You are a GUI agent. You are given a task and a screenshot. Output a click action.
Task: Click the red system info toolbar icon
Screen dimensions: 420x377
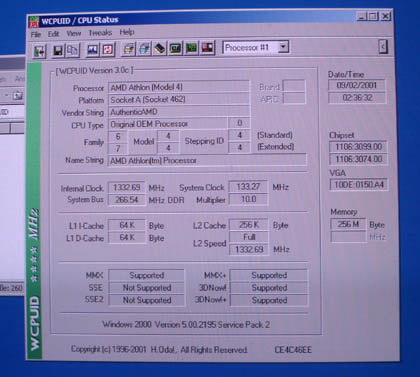click(207, 48)
